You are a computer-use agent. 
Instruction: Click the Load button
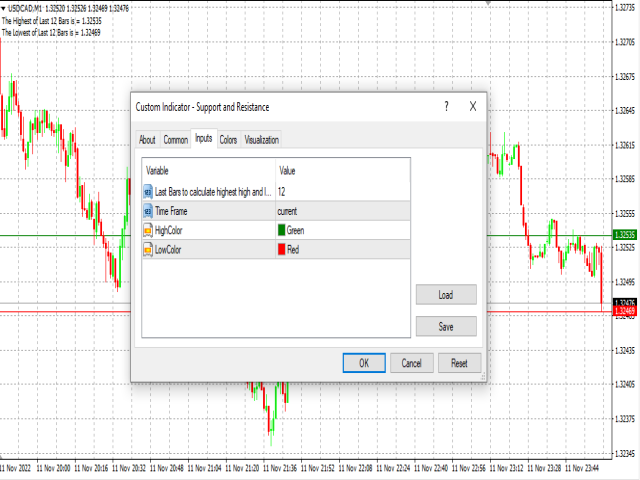pos(446,295)
